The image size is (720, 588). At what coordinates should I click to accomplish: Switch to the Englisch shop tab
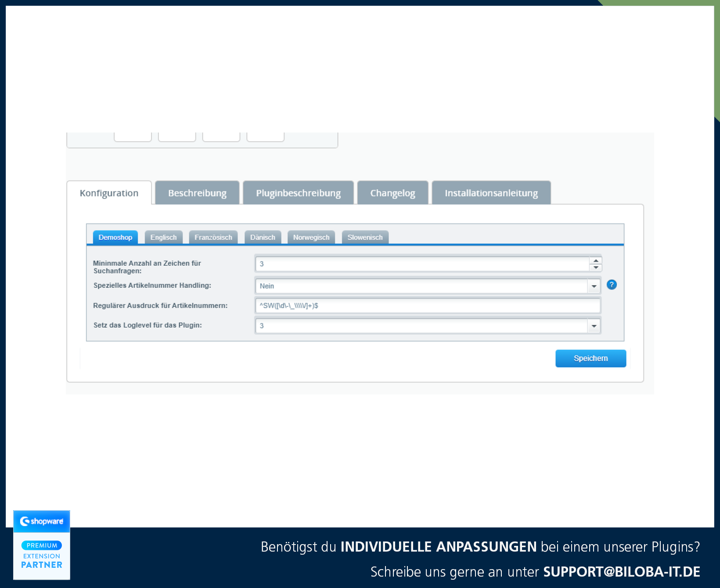pos(163,237)
